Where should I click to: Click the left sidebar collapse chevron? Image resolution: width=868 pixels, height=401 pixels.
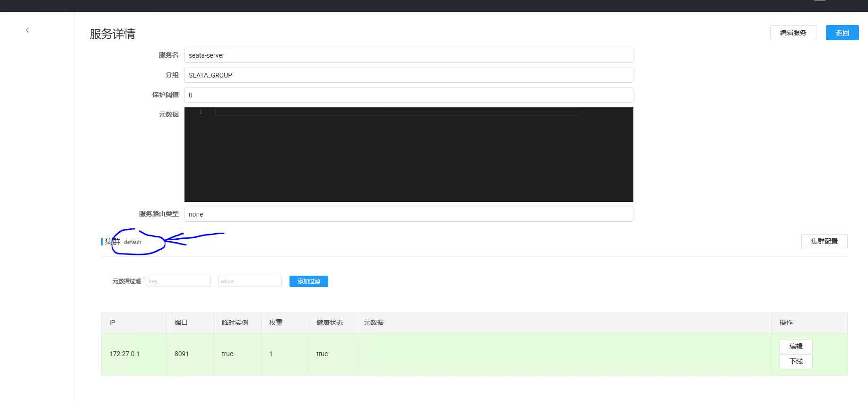27,30
